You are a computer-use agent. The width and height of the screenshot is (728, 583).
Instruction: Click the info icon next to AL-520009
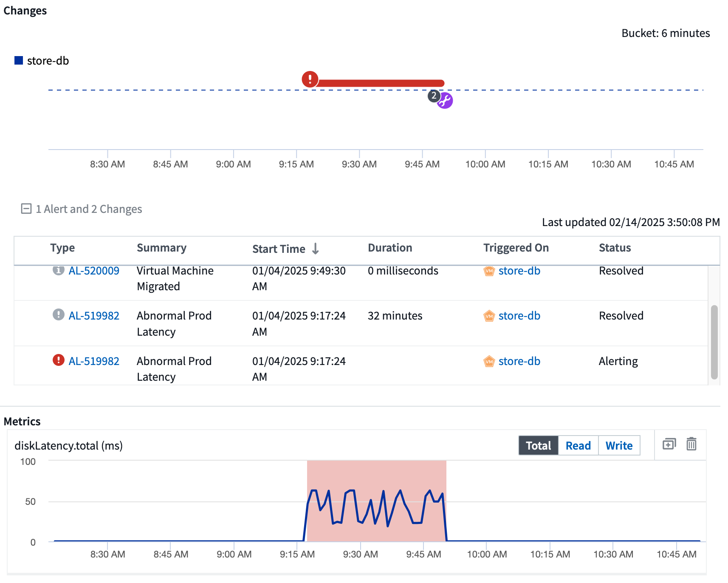pos(58,270)
